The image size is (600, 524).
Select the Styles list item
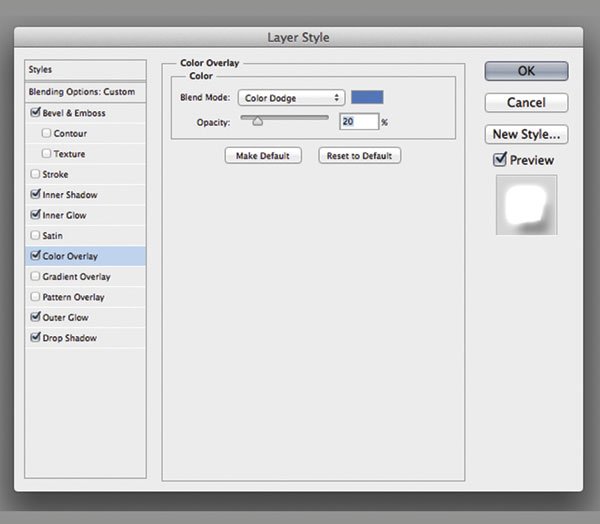85,70
